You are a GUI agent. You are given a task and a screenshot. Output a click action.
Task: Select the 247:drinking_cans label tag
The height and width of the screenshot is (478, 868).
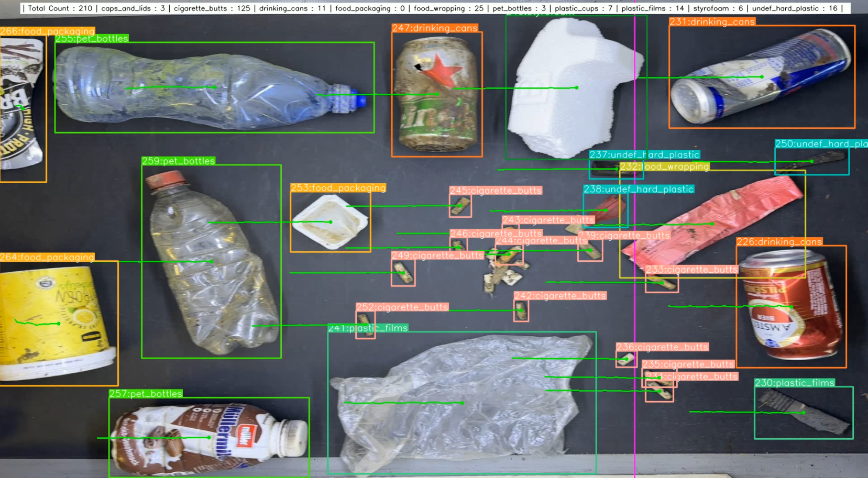(x=434, y=28)
